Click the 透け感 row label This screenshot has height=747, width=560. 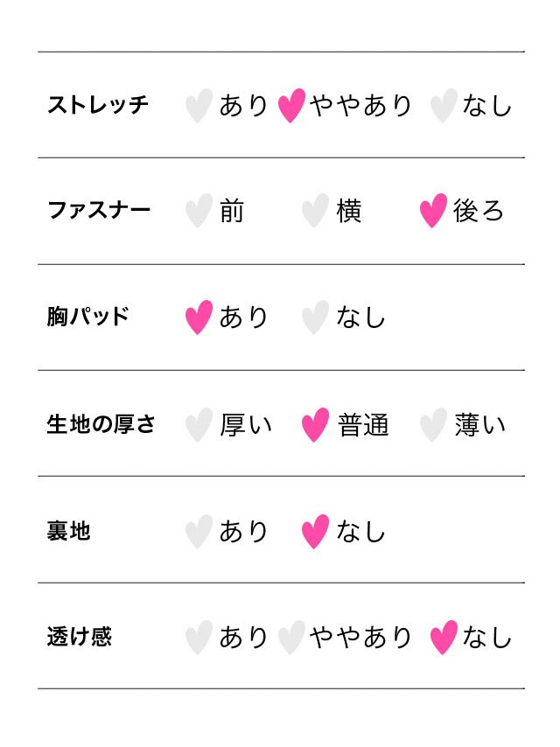pyautogui.click(x=80, y=638)
